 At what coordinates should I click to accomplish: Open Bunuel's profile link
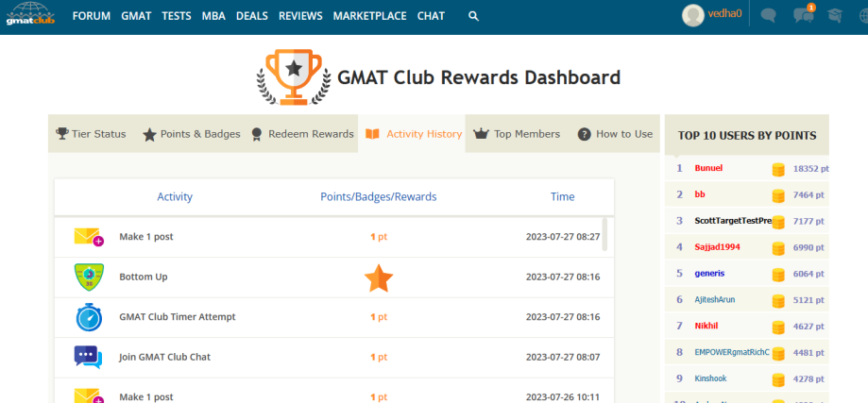tap(708, 168)
